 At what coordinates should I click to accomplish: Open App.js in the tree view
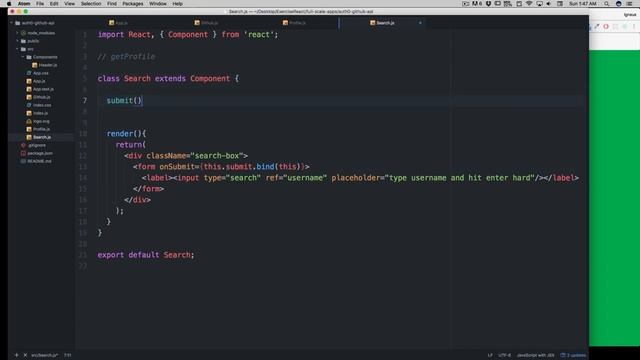point(39,81)
